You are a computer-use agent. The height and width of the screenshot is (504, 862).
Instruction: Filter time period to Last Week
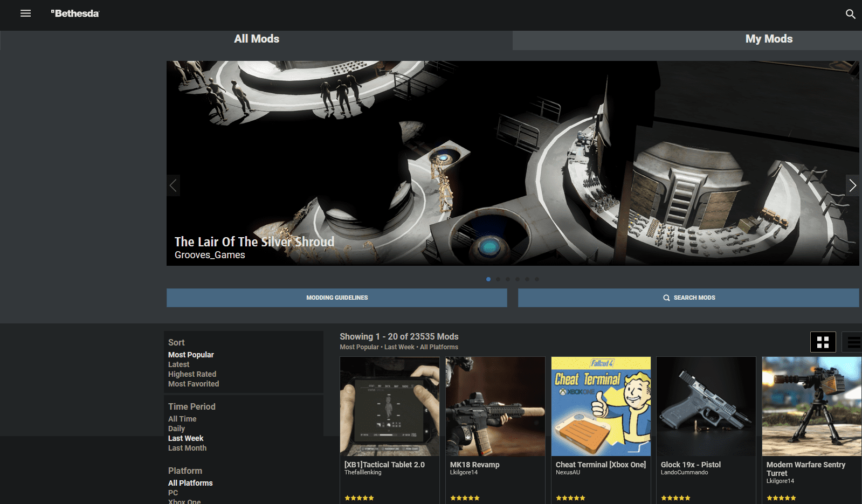185,438
